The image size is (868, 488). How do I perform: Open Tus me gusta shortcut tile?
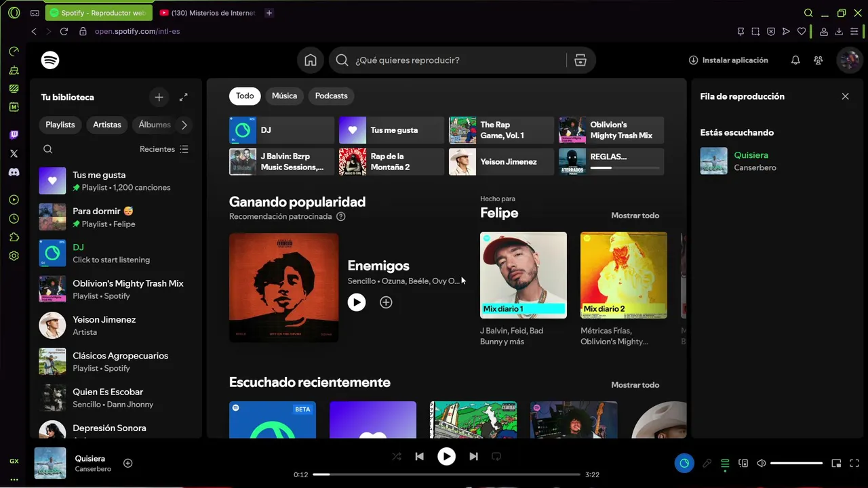click(391, 130)
